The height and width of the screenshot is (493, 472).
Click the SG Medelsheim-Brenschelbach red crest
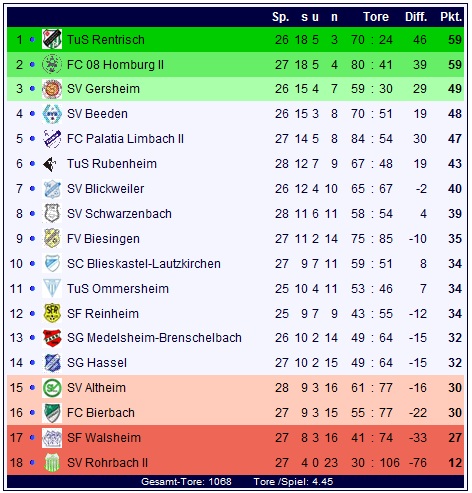coord(52,338)
